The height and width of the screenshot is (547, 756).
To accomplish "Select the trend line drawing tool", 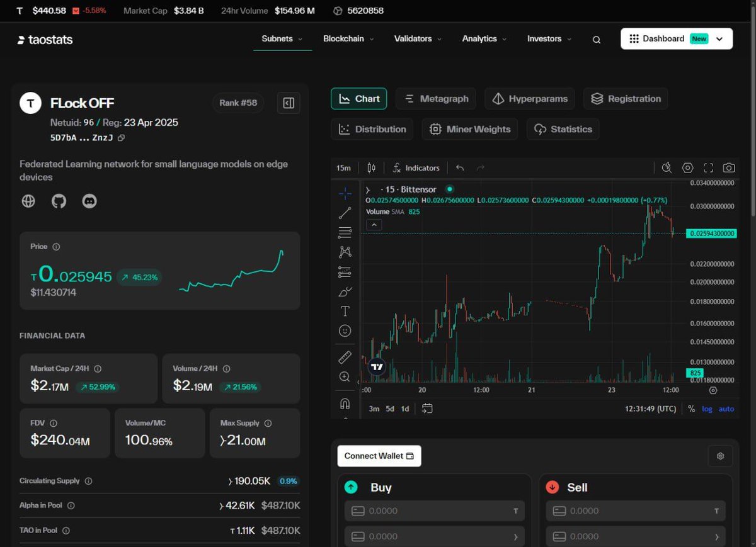I will 345,213.
